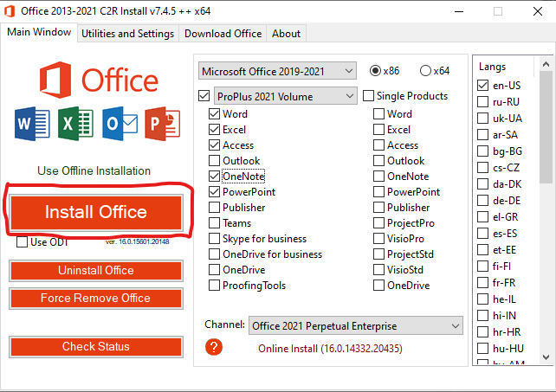Click the Word app icon
The width and height of the screenshot is (556, 392).
(x=32, y=124)
